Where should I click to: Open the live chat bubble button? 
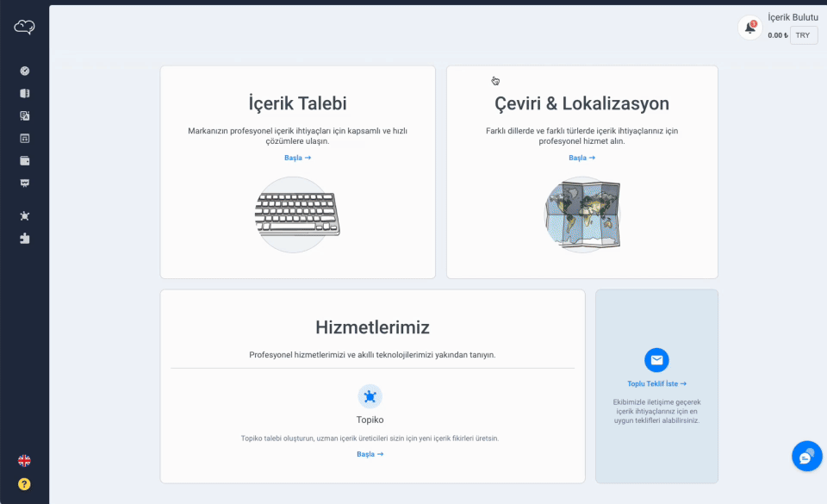tap(806, 457)
